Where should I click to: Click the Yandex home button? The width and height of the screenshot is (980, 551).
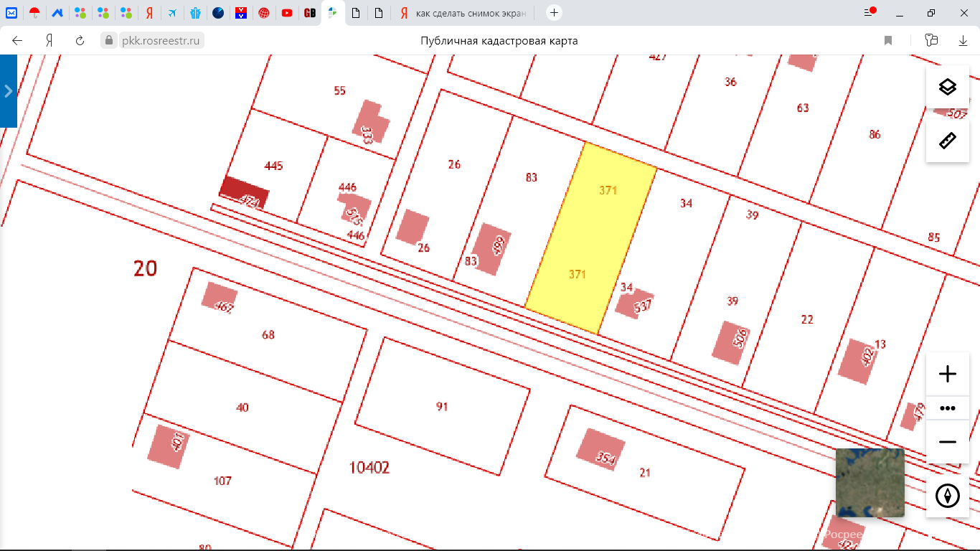coord(50,41)
